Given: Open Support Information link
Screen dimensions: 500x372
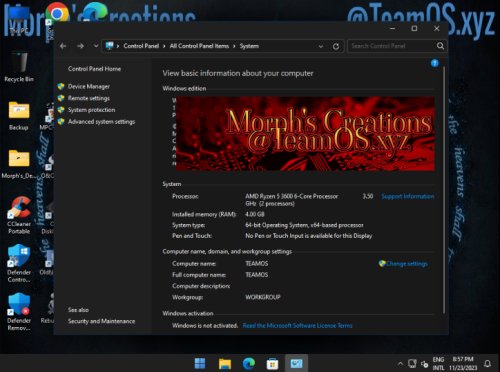Looking at the screenshot, I should (x=408, y=196).
